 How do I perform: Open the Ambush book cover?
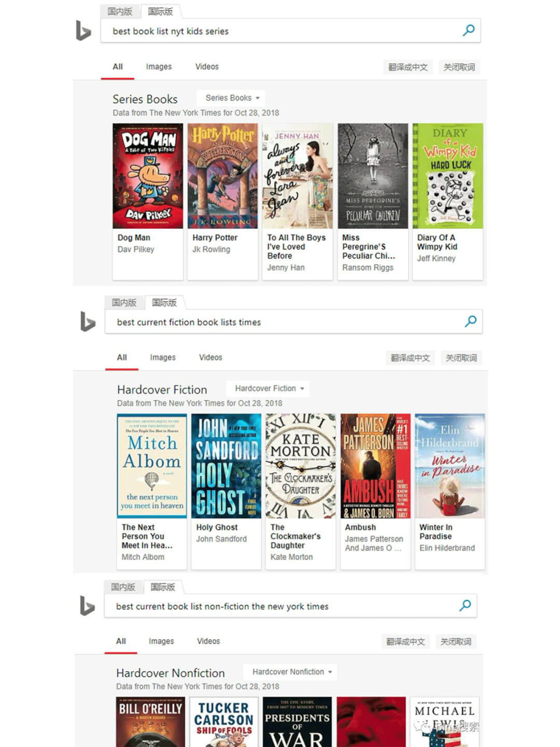pos(375,466)
